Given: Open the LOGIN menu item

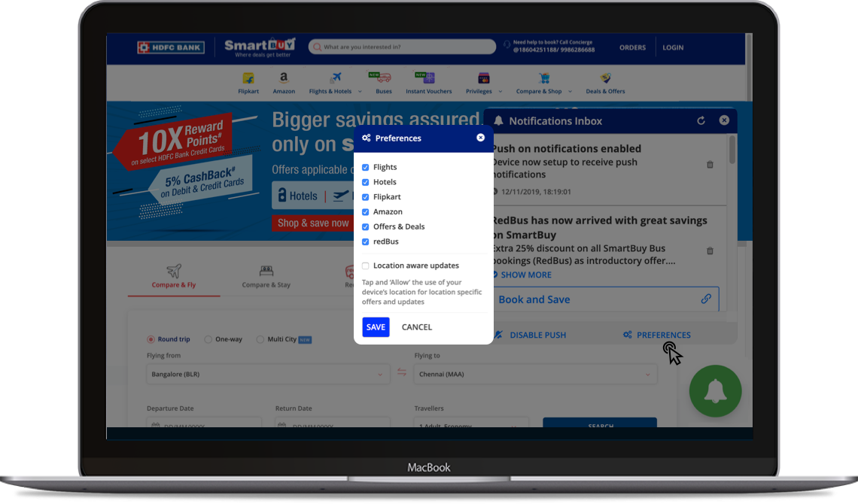Looking at the screenshot, I should (673, 47).
